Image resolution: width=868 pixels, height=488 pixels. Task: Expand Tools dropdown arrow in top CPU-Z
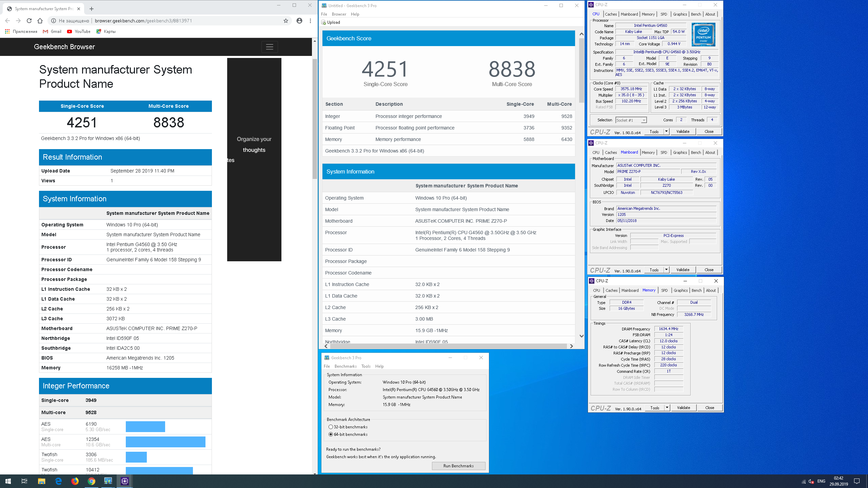[x=666, y=131]
